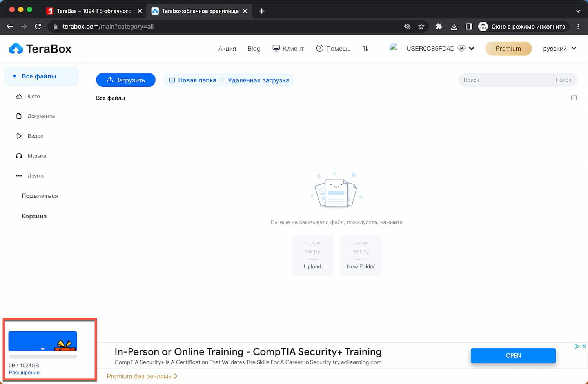The width and height of the screenshot is (588, 384).
Task: Switch file list view layout icon
Action: click(x=574, y=98)
